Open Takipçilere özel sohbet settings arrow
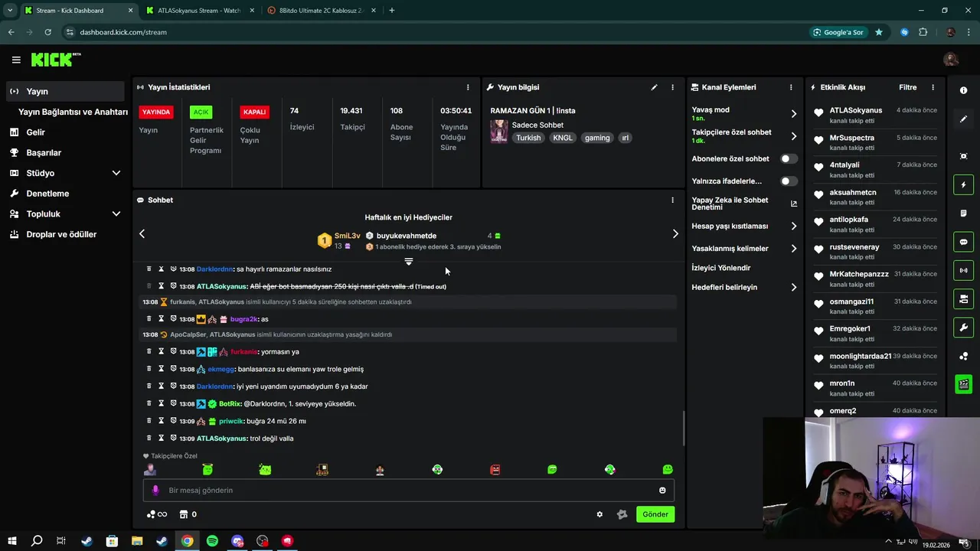The width and height of the screenshot is (980, 551). click(793, 136)
